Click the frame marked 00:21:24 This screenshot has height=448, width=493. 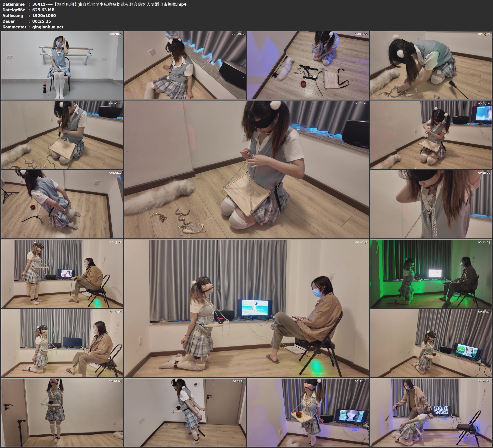[185, 412]
